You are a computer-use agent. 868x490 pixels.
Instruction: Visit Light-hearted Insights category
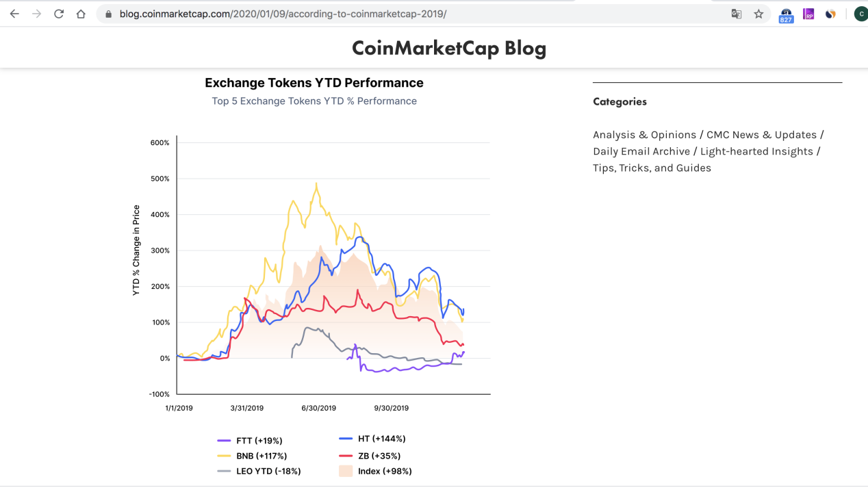pyautogui.click(x=756, y=151)
